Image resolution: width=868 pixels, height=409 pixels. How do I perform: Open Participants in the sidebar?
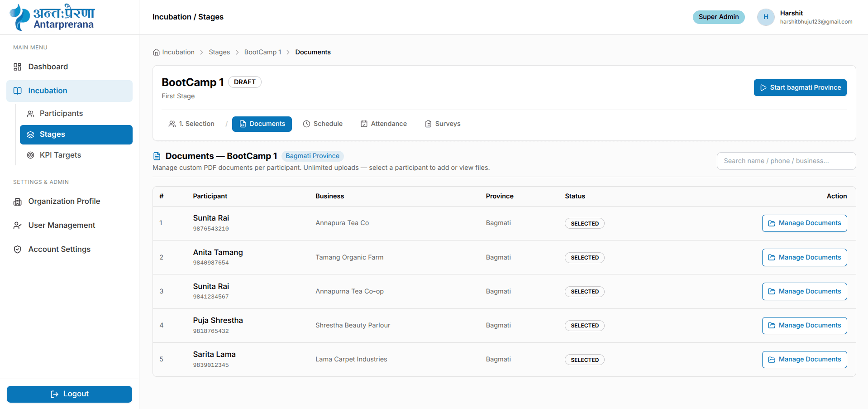76,114
